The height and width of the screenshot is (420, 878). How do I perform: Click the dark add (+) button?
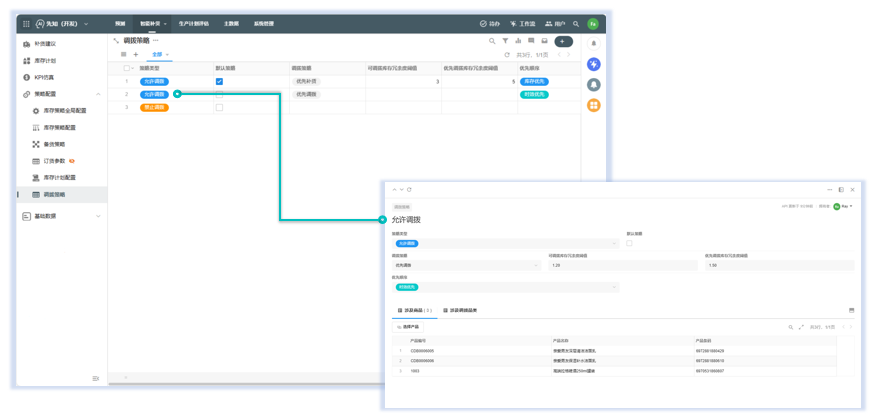click(x=564, y=41)
